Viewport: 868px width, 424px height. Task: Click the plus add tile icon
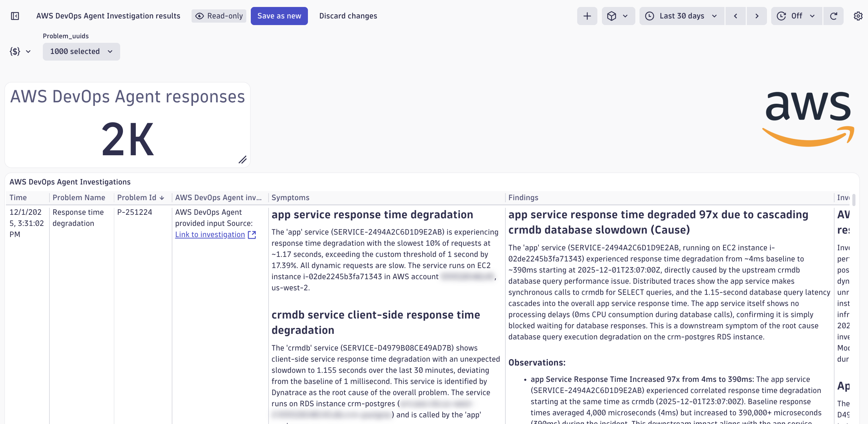(x=587, y=16)
